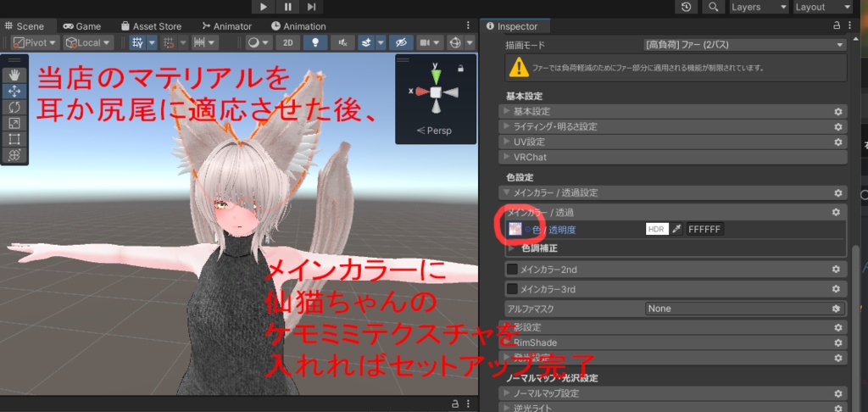Toggle 2D view mode
Screen dimensions: 868x412
coord(288,42)
